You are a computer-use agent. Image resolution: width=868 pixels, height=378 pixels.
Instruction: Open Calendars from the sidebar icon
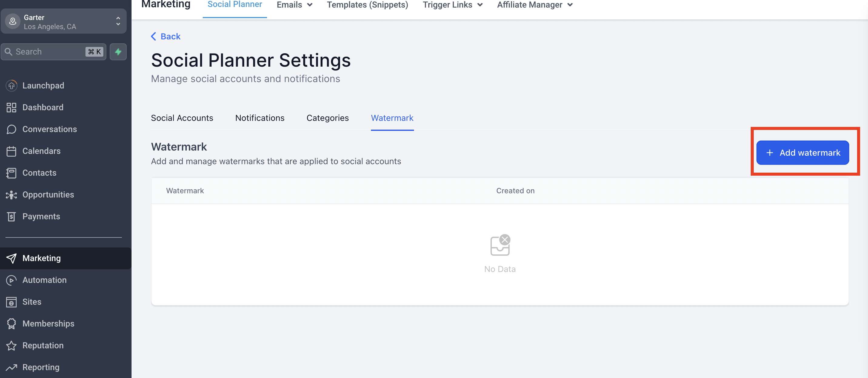click(x=12, y=151)
